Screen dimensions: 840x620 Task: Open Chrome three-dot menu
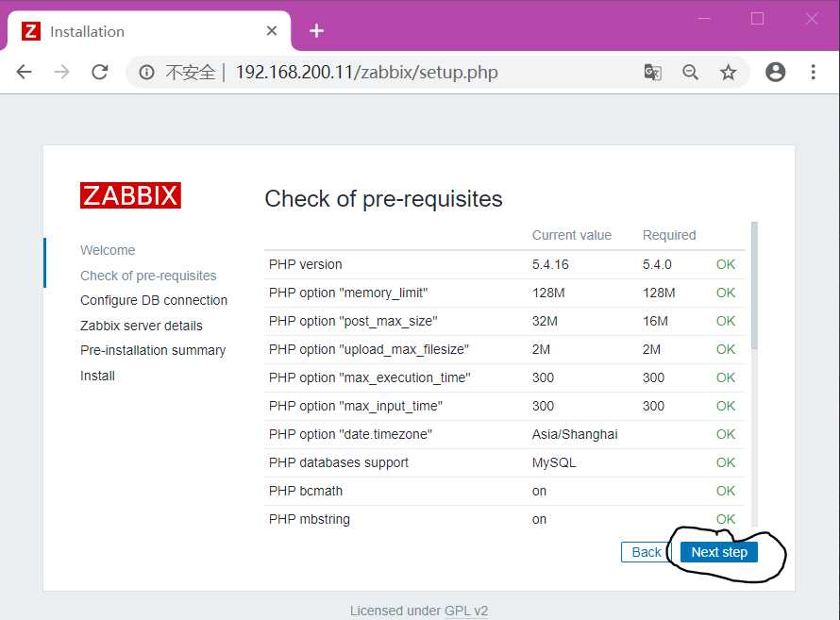click(x=814, y=72)
